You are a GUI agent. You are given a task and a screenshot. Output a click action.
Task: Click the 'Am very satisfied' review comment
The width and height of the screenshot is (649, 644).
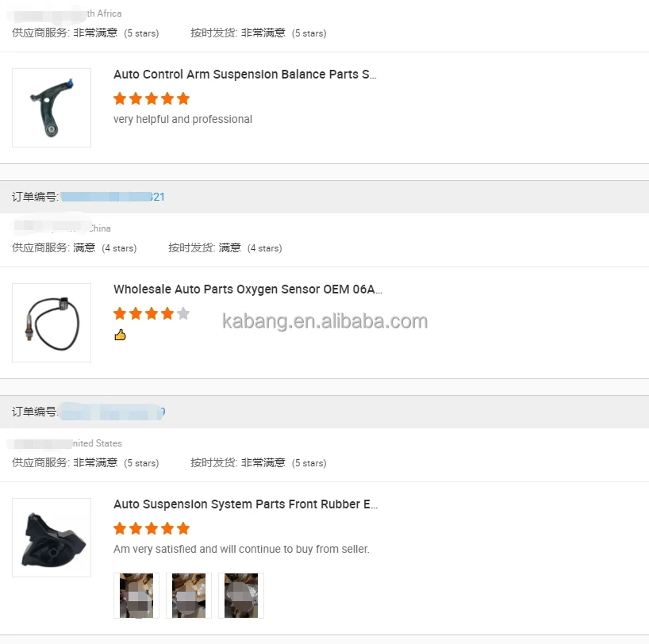tap(241, 549)
